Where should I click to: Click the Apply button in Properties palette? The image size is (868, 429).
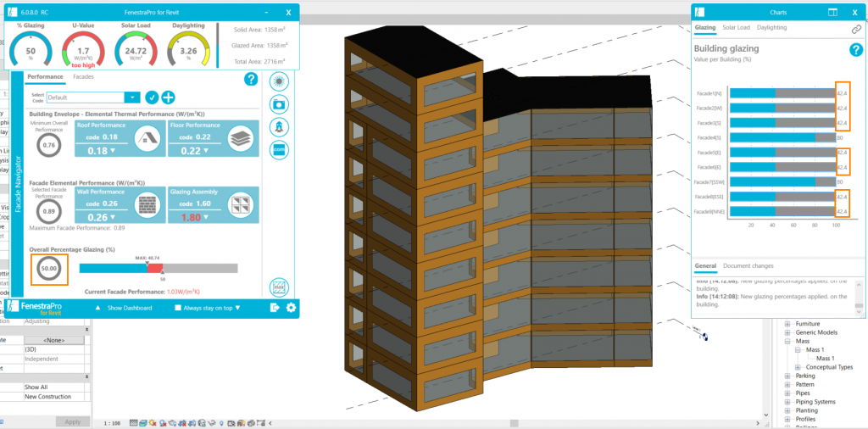tap(73, 422)
